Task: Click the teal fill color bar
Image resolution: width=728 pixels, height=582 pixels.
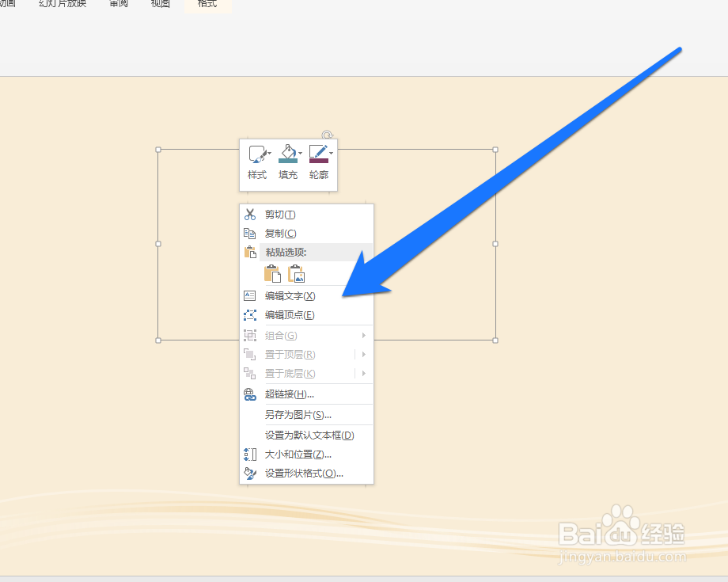Action: click(288, 160)
